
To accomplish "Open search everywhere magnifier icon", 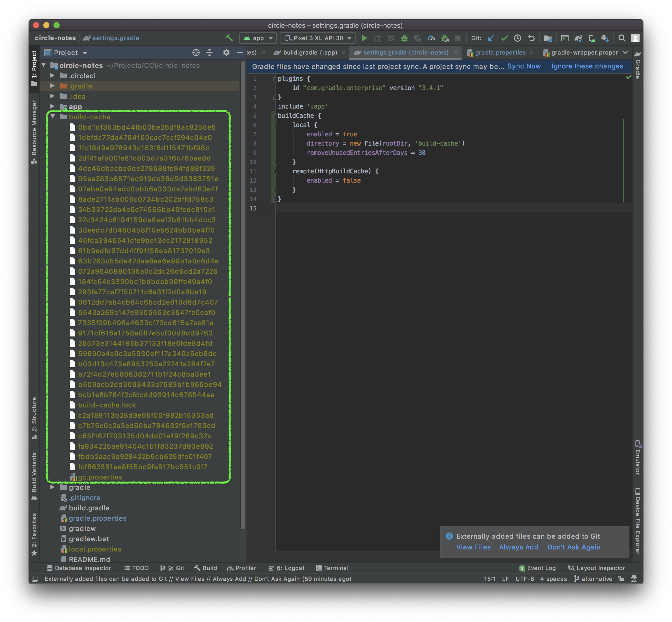I will [622, 38].
